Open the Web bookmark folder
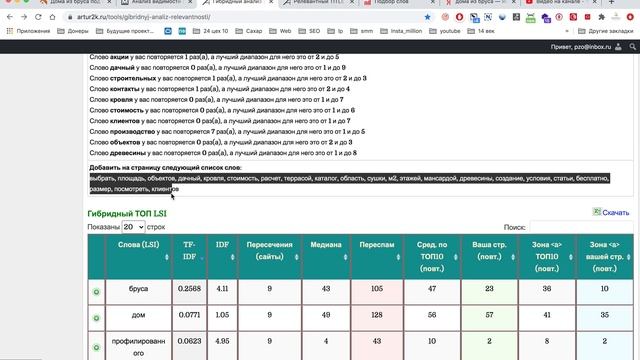 (280, 31)
